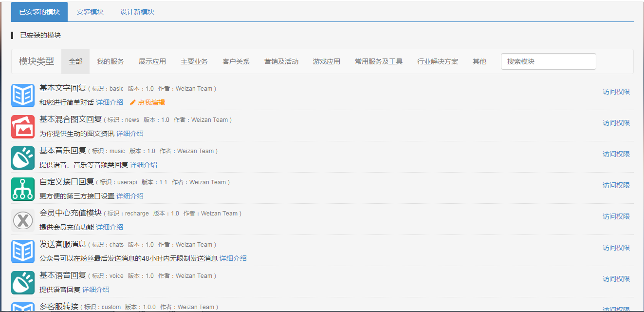Open the 安装模块 tab
Image resolution: width=644 pixels, height=312 pixels.
[90, 12]
